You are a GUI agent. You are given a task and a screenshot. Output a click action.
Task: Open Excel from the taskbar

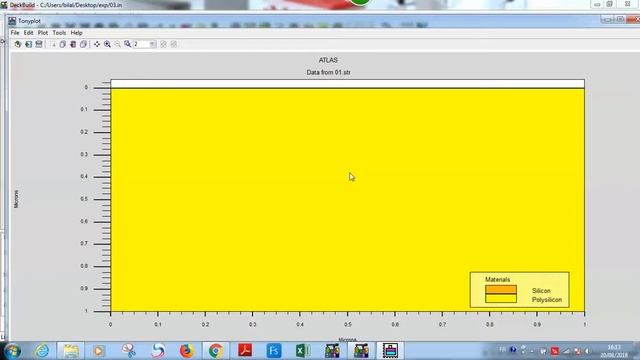(x=303, y=351)
